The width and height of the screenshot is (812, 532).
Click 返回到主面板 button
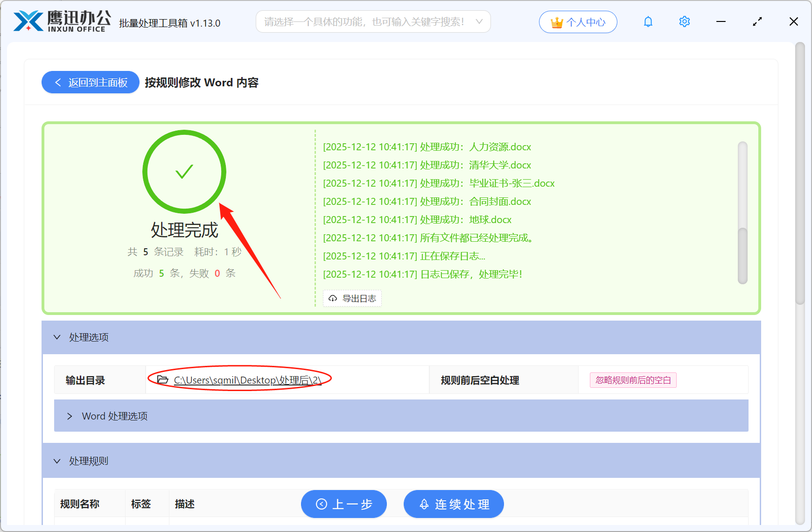click(x=90, y=82)
